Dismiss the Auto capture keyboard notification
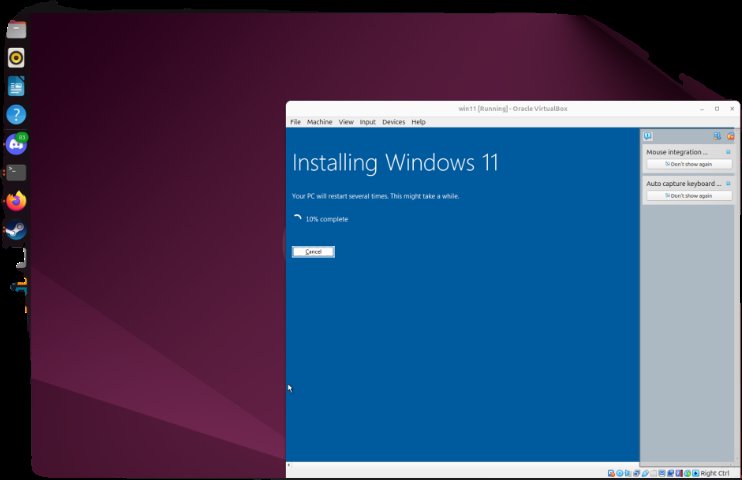Viewport: 742px width, 480px height. click(728, 183)
